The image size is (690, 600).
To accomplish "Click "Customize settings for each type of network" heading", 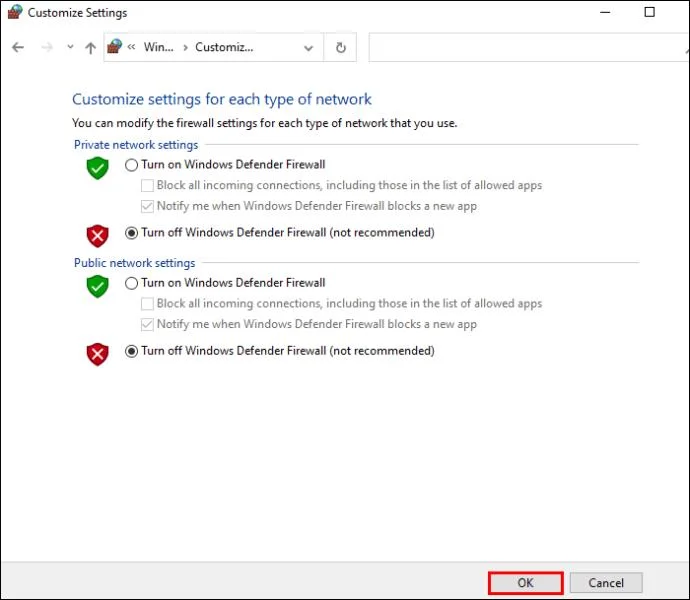I will pos(222,99).
